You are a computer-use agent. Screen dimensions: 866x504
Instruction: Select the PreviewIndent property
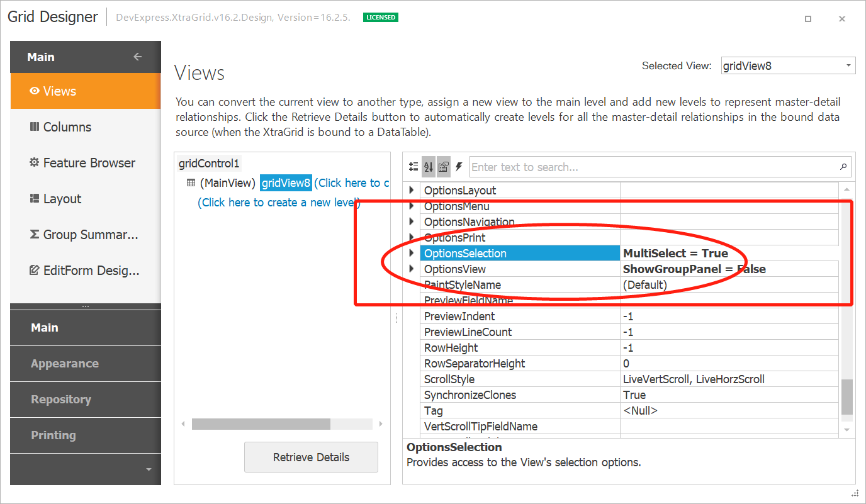459,316
